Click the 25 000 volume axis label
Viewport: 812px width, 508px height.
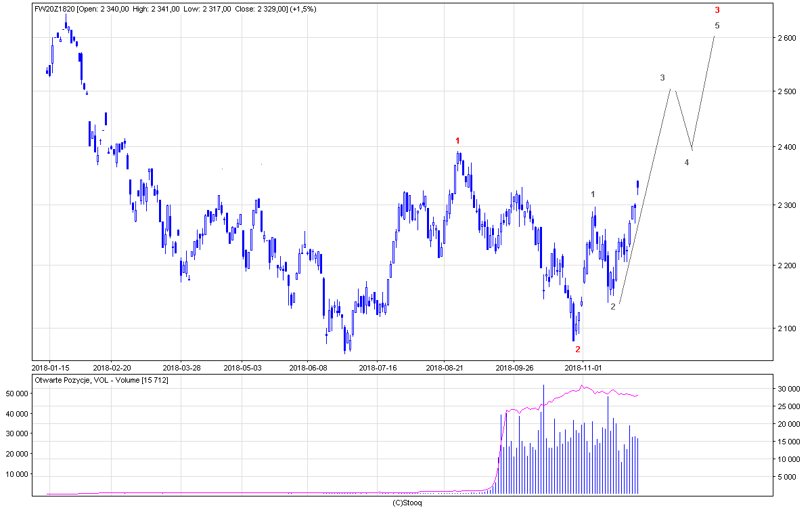(788, 406)
